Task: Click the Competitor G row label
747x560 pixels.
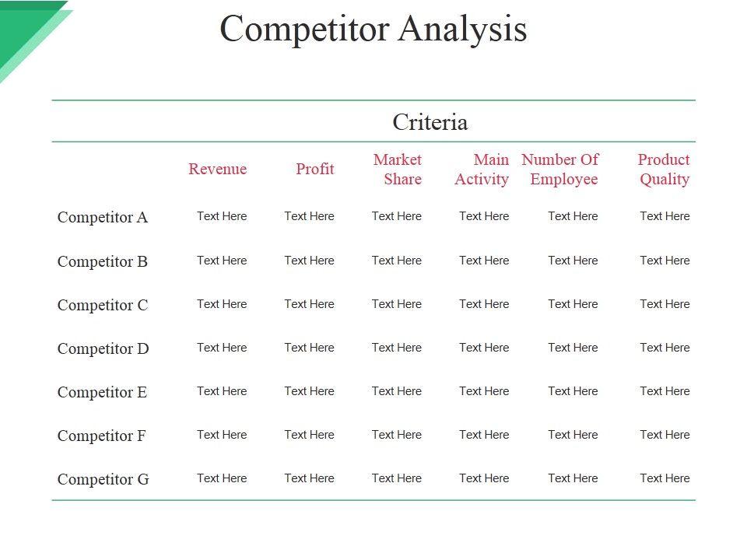Action: pyautogui.click(x=103, y=479)
